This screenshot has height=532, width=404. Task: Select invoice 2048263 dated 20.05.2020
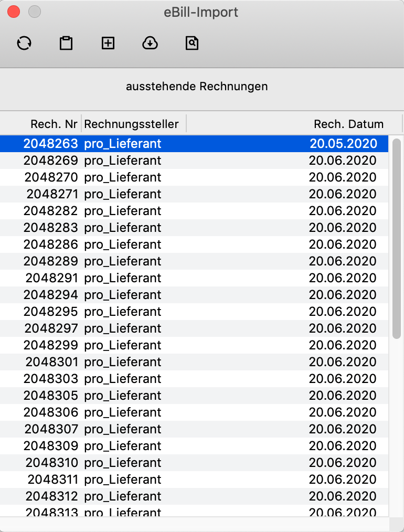click(194, 144)
